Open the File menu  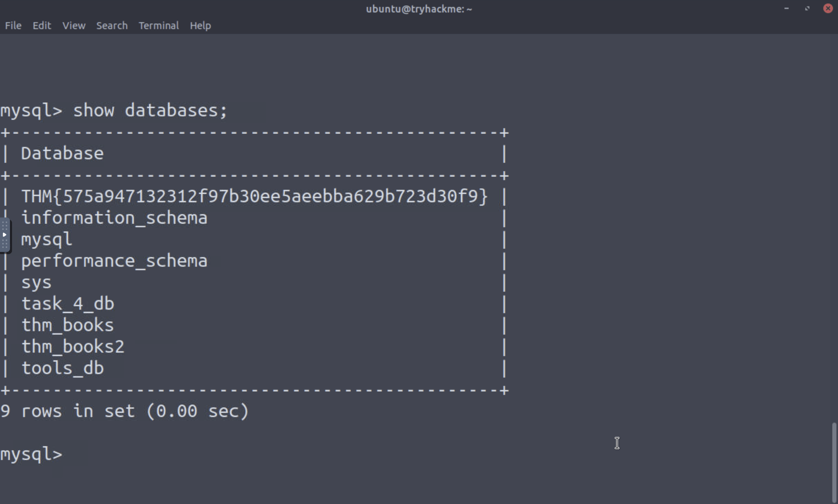click(13, 25)
